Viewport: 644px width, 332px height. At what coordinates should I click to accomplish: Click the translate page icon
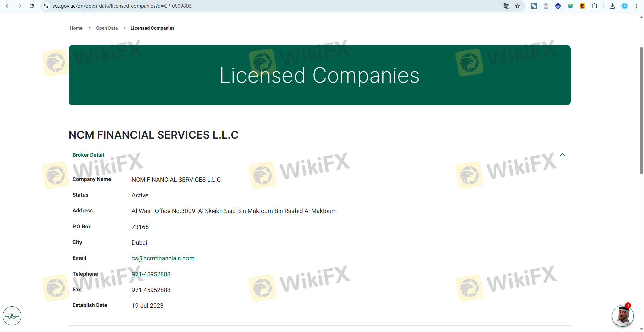click(x=506, y=6)
